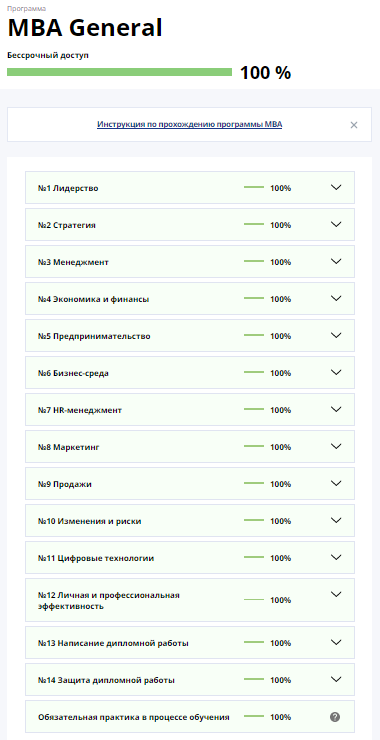This screenshot has height=740, width=380.
Task: Expand the №2 Стратегия module chevron
Action: 336,224
